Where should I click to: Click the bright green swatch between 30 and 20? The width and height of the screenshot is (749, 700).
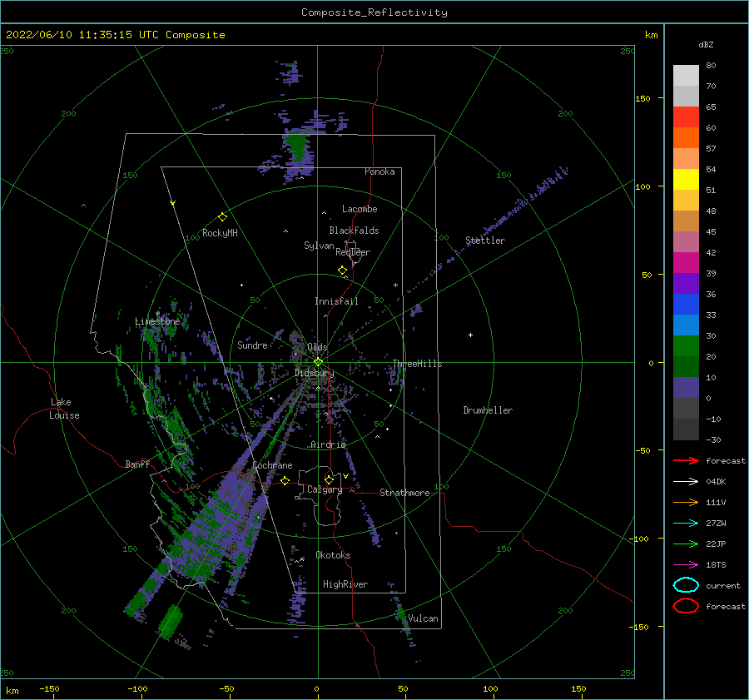(686, 346)
